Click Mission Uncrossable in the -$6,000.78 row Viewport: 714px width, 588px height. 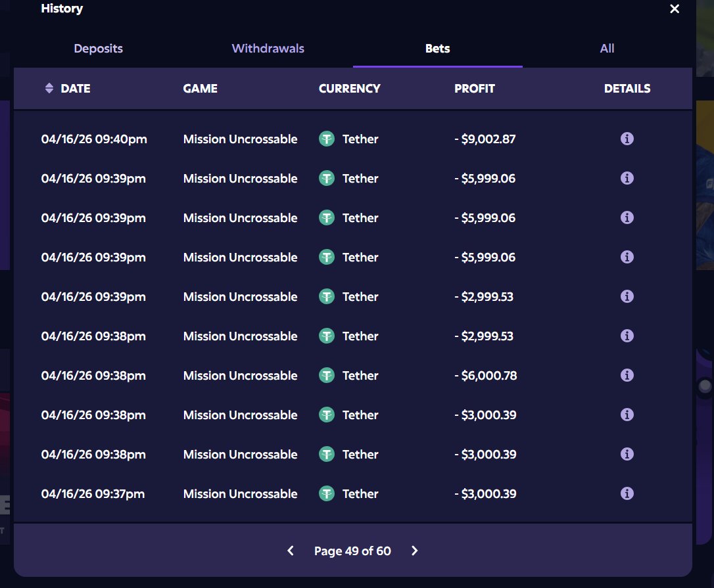pos(241,375)
